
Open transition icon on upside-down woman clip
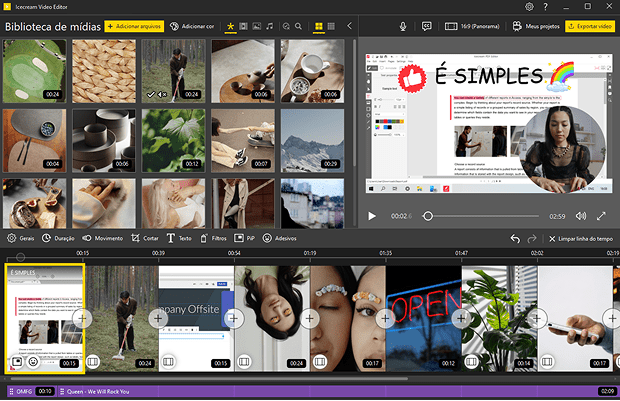click(x=244, y=361)
